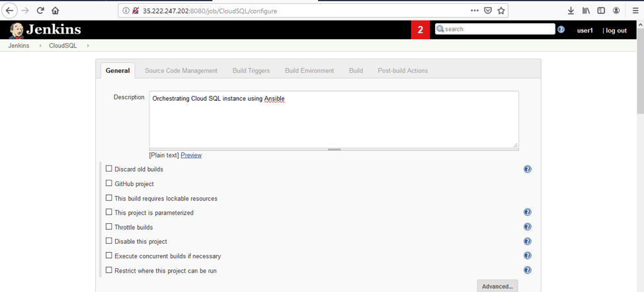Screen dimensions: 644x292
Task: Open the user1 profile link
Action: pos(585,30)
